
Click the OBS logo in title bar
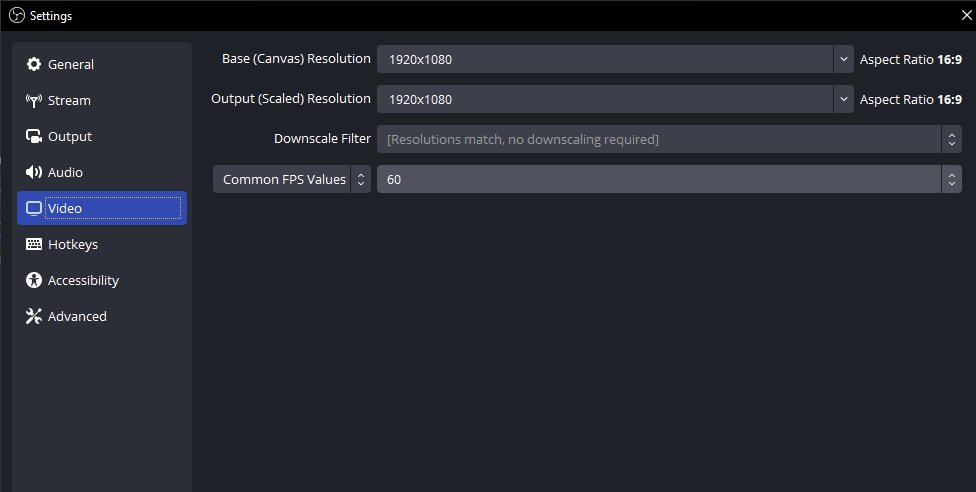[17, 16]
